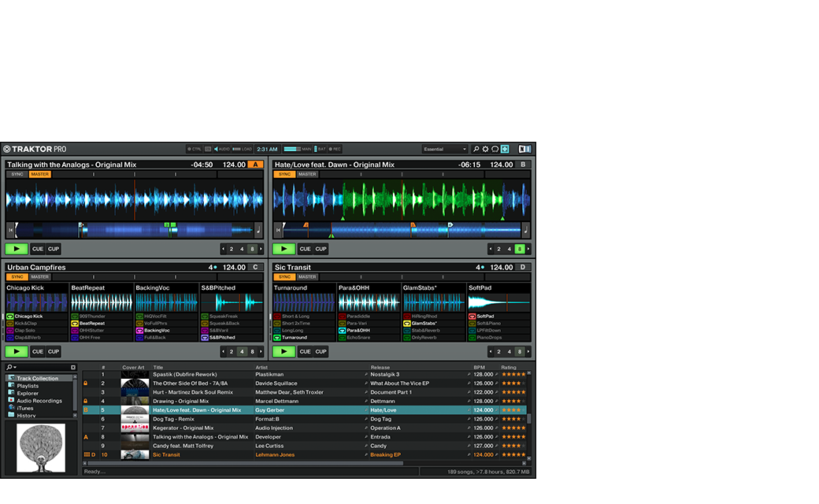
Task: Click the CUP button on Deck A
Action: coord(54,249)
